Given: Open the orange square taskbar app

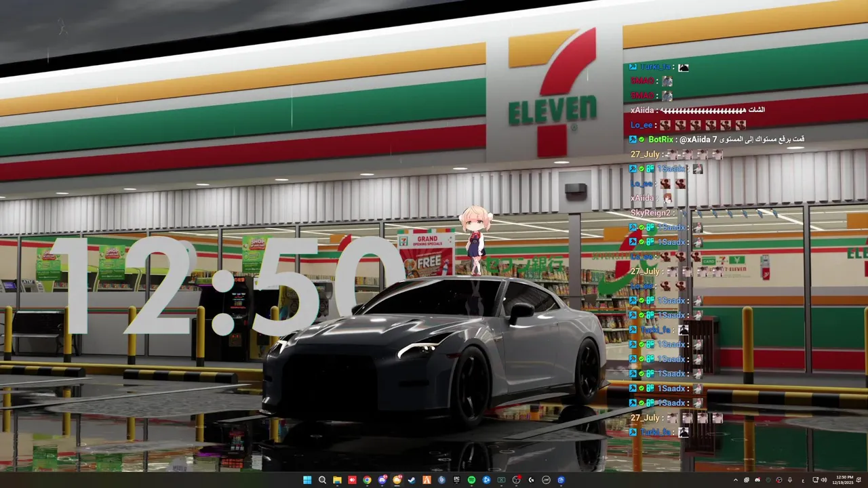Looking at the screenshot, I should 427,480.
